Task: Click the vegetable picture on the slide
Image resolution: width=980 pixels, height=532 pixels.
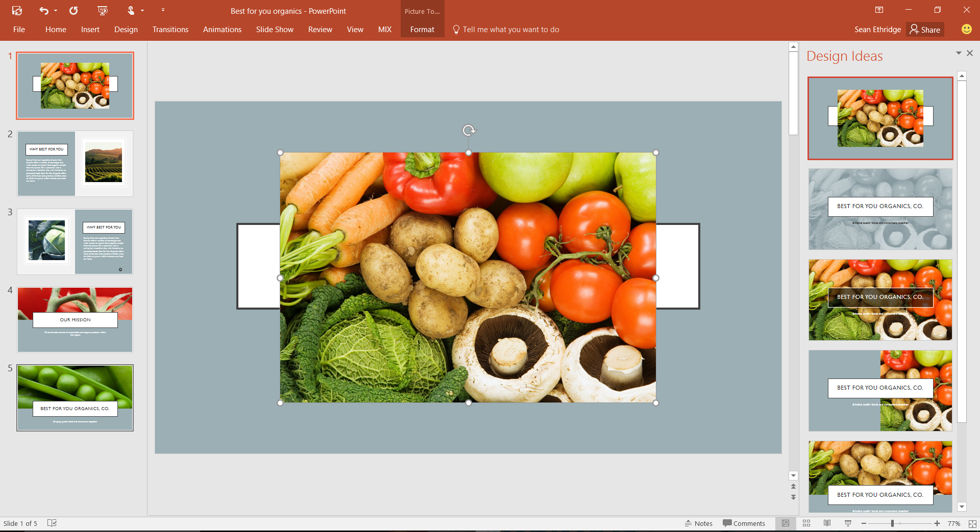Action: coord(468,277)
